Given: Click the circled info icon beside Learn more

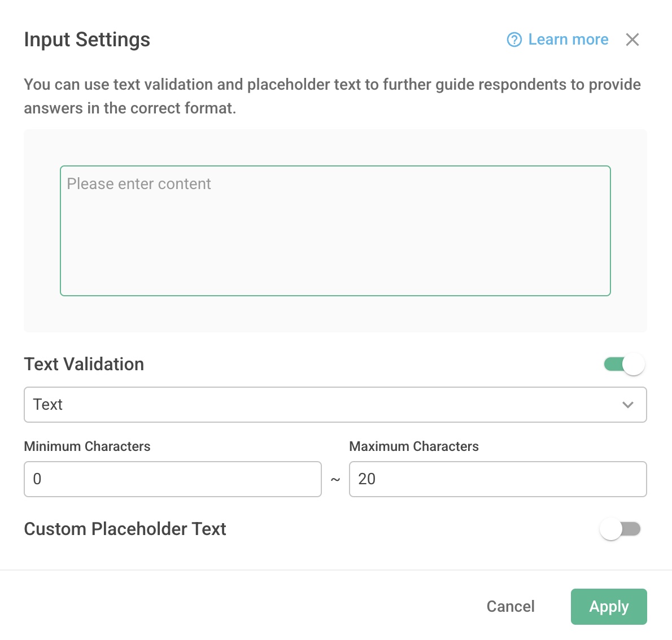Looking at the screenshot, I should click(x=513, y=40).
